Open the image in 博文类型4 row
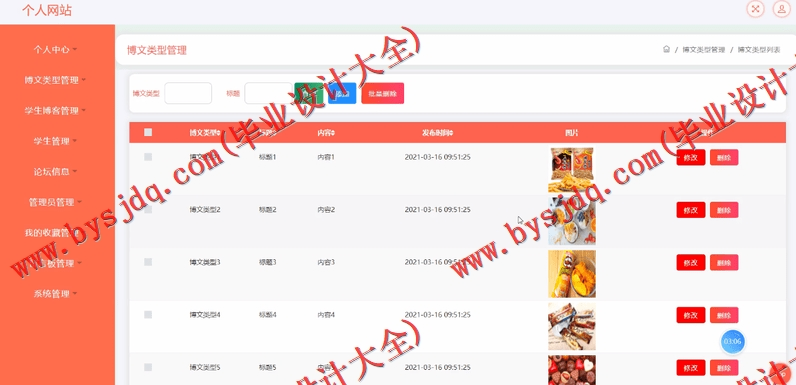This screenshot has width=796, height=385. [x=572, y=326]
